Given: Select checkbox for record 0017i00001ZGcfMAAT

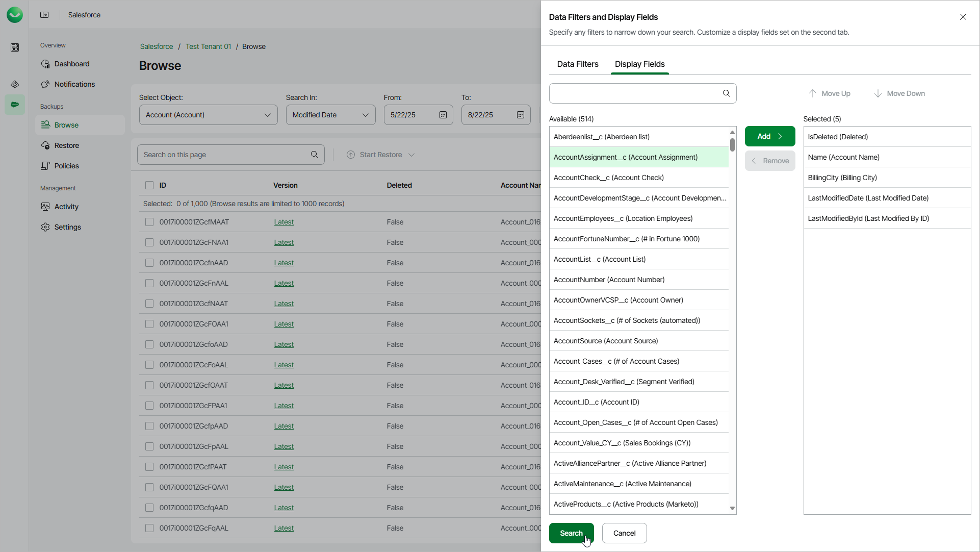Looking at the screenshot, I should [x=149, y=222].
